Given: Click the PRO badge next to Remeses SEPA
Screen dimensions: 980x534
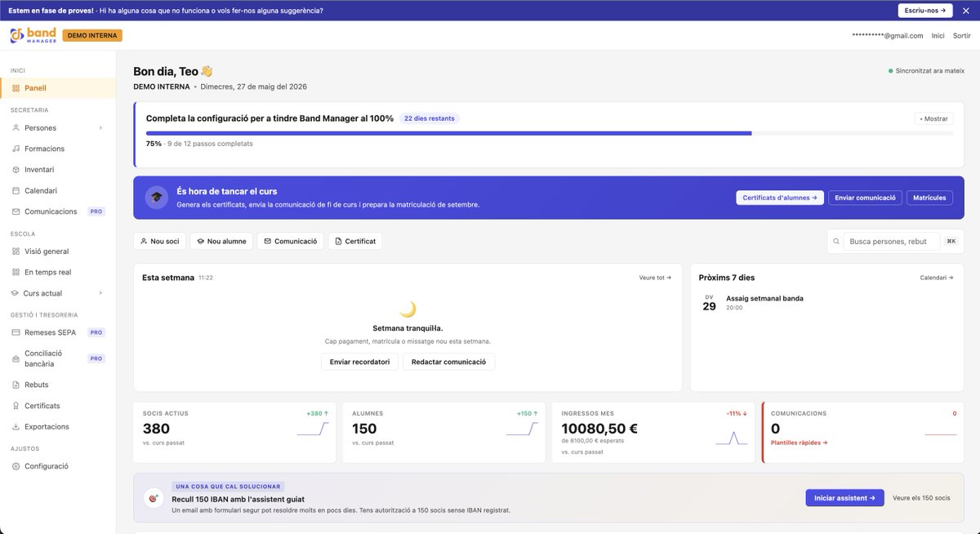Looking at the screenshot, I should click(96, 333).
